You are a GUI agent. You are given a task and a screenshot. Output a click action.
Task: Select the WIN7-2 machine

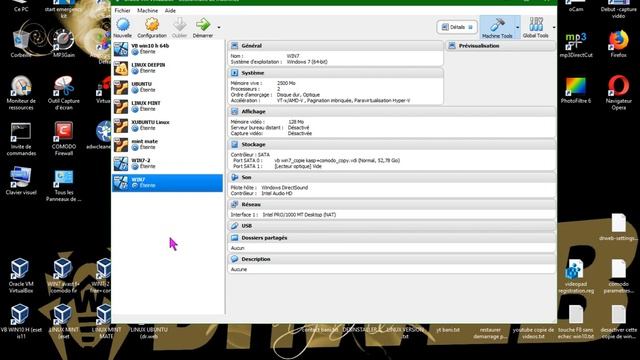168,164
